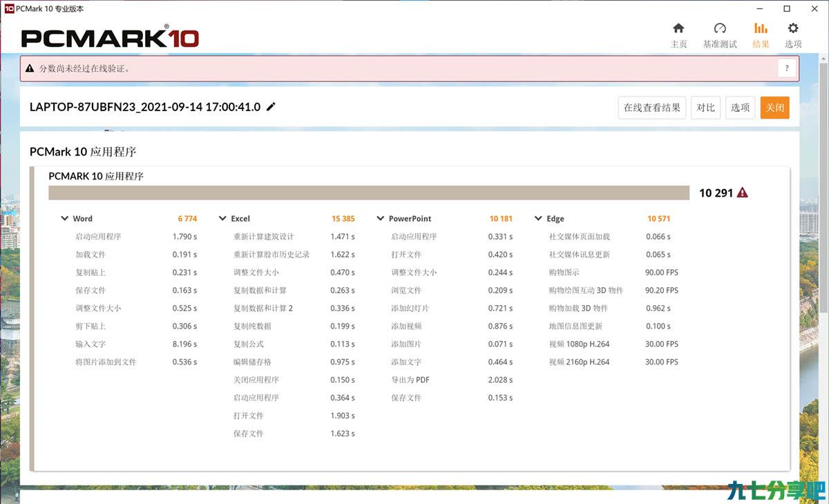Click the question mark help button

point(786,68)
